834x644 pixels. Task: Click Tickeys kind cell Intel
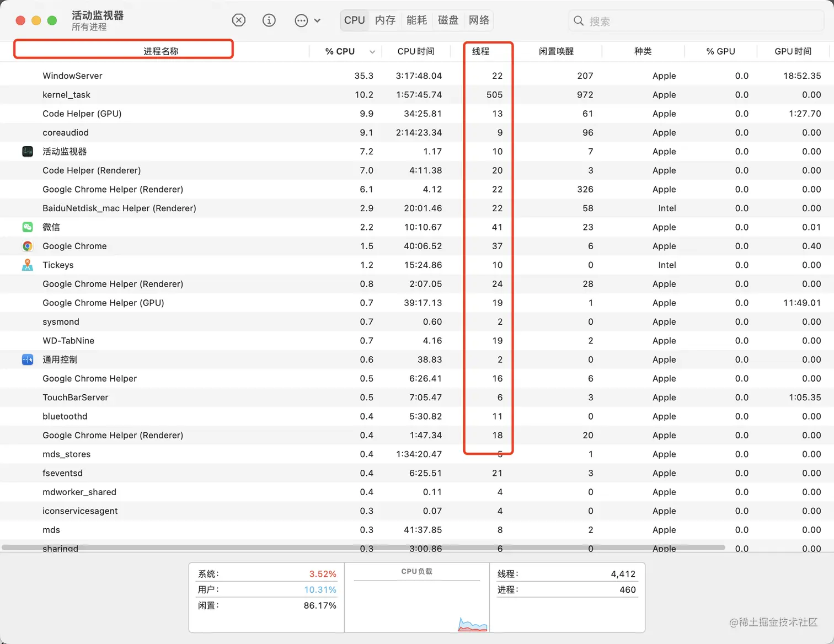(x=667, y=265)
